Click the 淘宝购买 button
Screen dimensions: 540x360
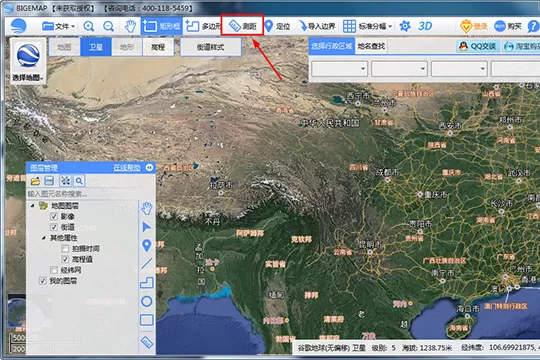[x=521, y=46]
